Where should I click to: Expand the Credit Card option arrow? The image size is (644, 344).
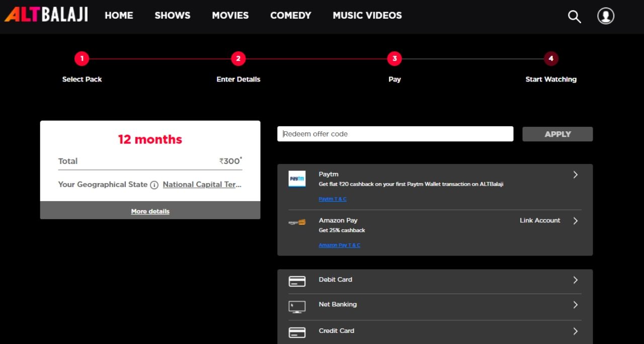(576, 331)
